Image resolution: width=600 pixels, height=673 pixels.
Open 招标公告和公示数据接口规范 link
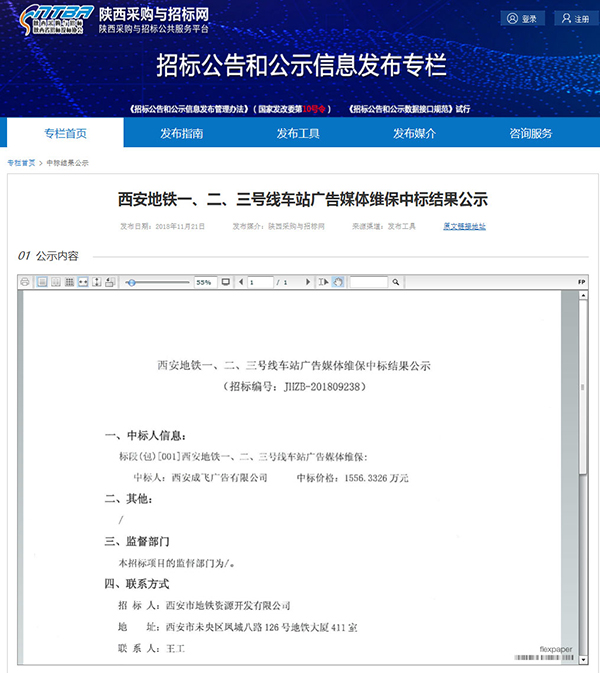401,109
